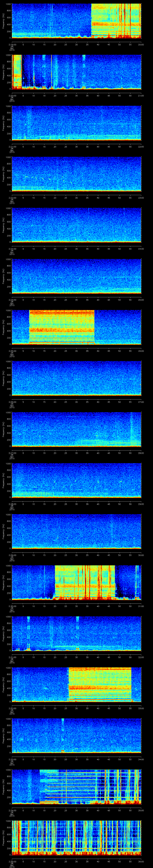Click the 29:00 end time label
The height and width of the screenshot is (868, 153).
point(141,504)
